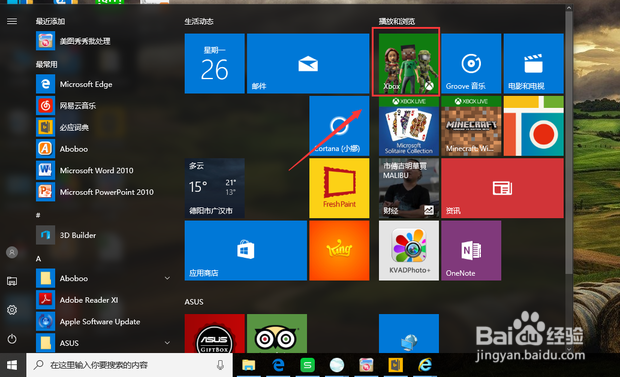Open the 资讯 news tile
Viewport: 620px width, 377px height.
tap(502, 188)
